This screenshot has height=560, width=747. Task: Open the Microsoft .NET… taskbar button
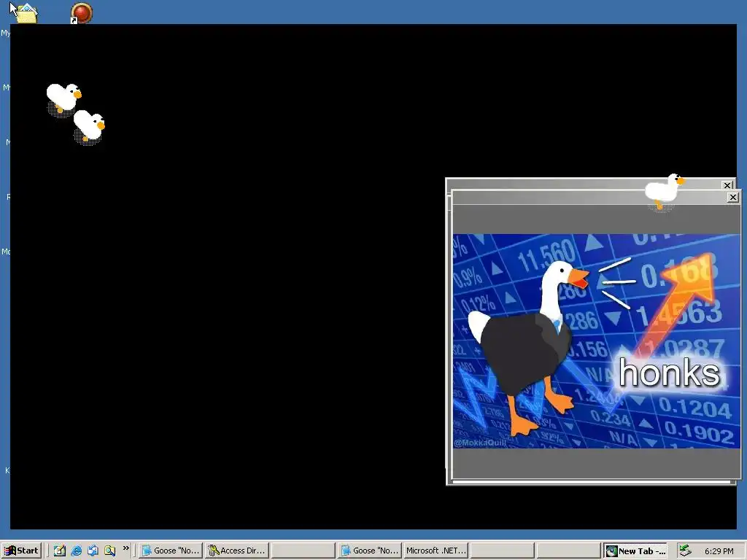[x=436, y=551]
